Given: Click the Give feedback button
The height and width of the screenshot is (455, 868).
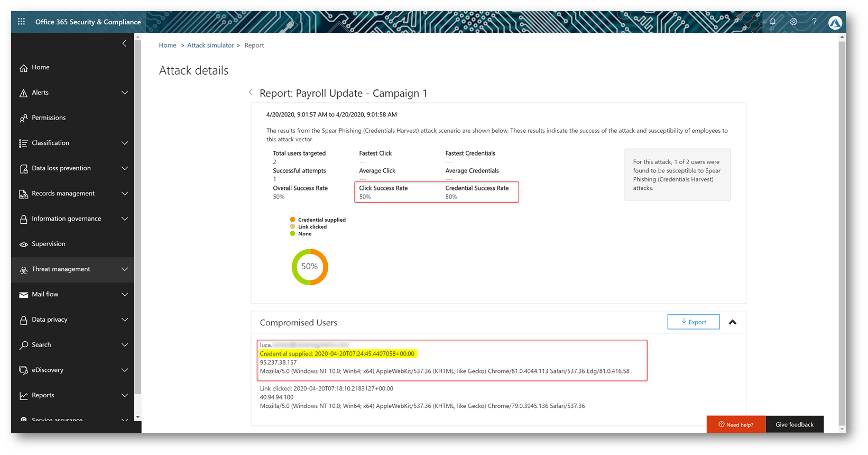Looking at the screenshot, I should click(x=795, y=424).
